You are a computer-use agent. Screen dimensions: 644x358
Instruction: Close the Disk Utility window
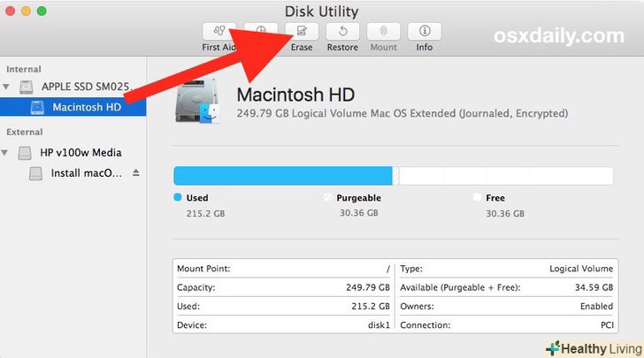(x=10, y=11)
